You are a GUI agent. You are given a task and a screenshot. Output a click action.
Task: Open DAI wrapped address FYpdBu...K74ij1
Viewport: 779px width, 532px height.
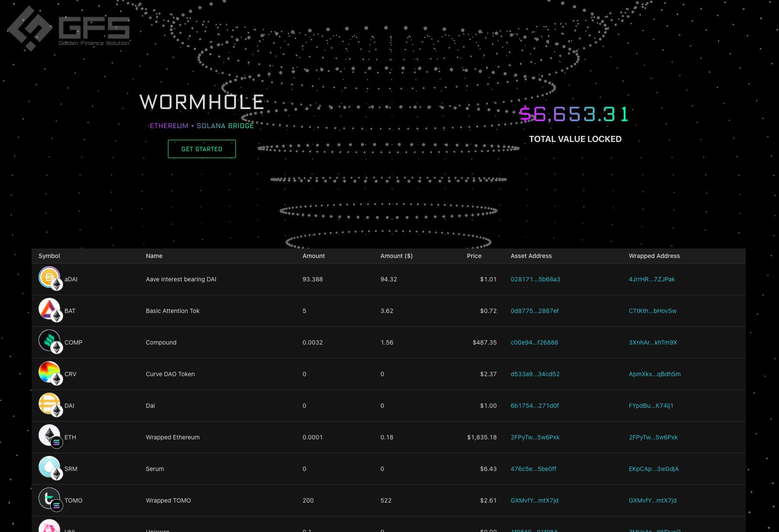(651, 406)
